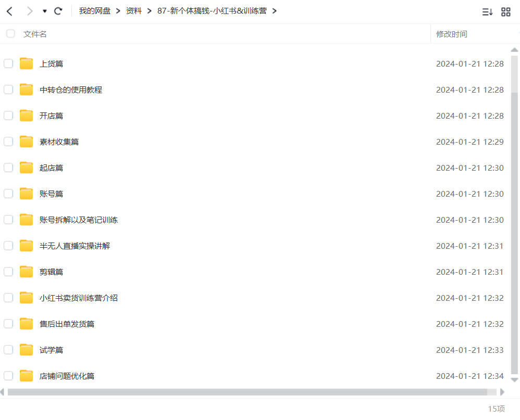The image size is (520, 420).
Task: Select the 账号篇 folder name
Action: [x=51, y=194]
